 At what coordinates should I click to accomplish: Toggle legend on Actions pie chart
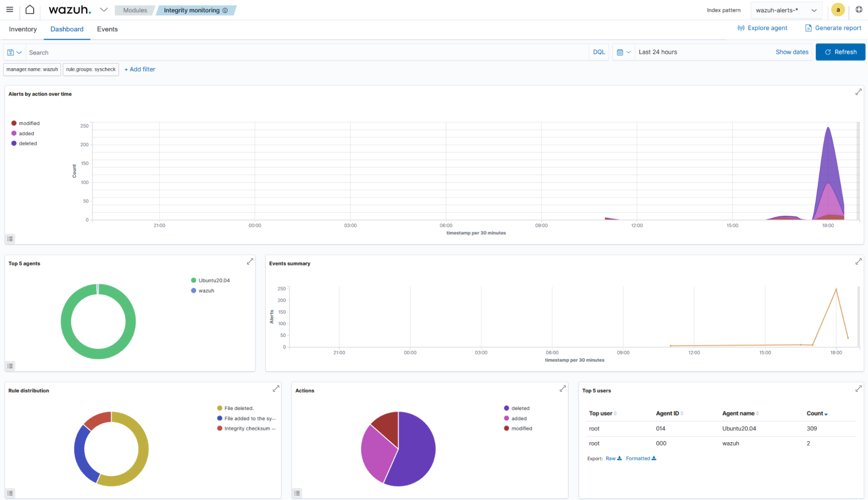(x=297, y=493)
